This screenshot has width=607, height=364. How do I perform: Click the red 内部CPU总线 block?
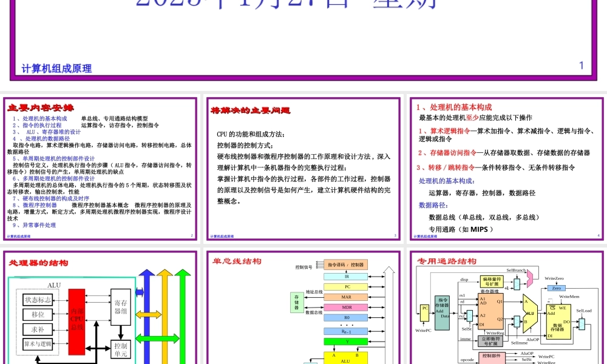click(76, 322)
